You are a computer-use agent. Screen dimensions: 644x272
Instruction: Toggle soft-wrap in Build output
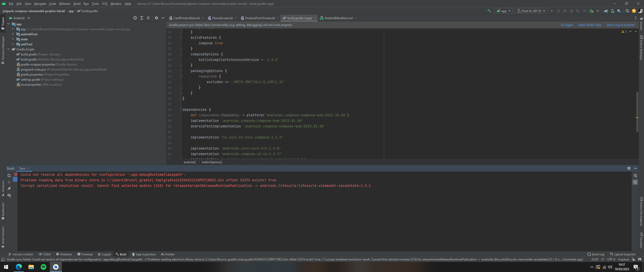click(x=635, y=176)
